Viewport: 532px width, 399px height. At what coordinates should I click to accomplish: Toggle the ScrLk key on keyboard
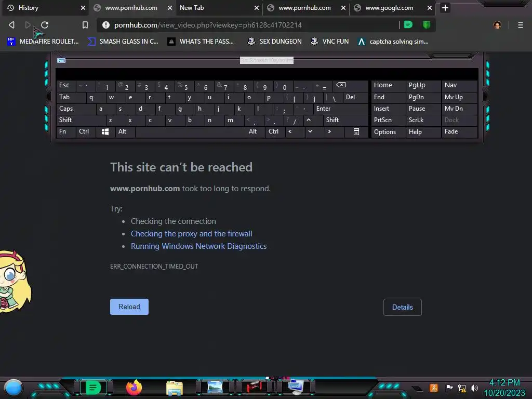coord(423,120)
